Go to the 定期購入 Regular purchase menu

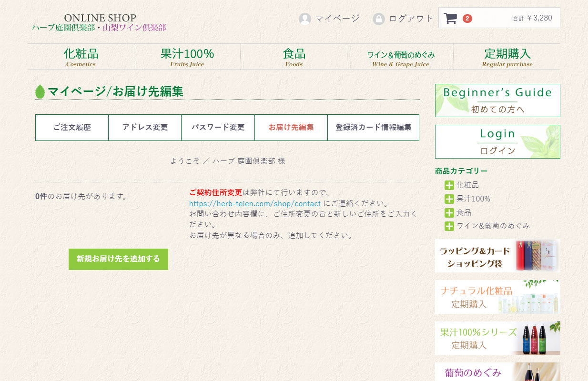coord(507,57)
